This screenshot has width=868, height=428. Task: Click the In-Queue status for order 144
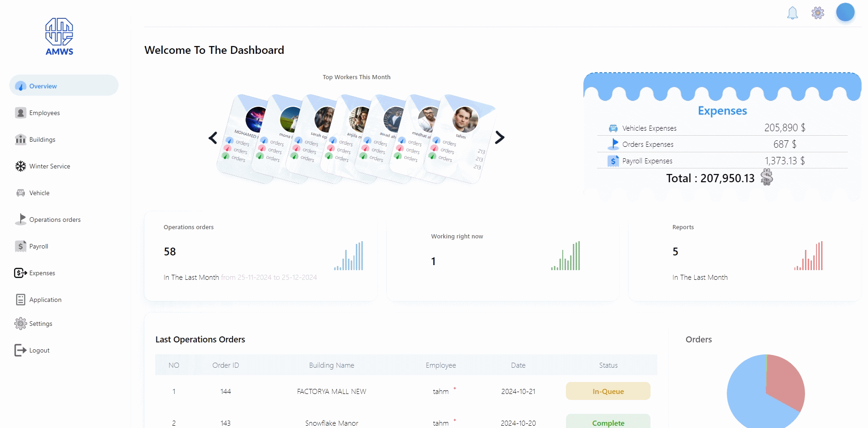tap(608, 391)
